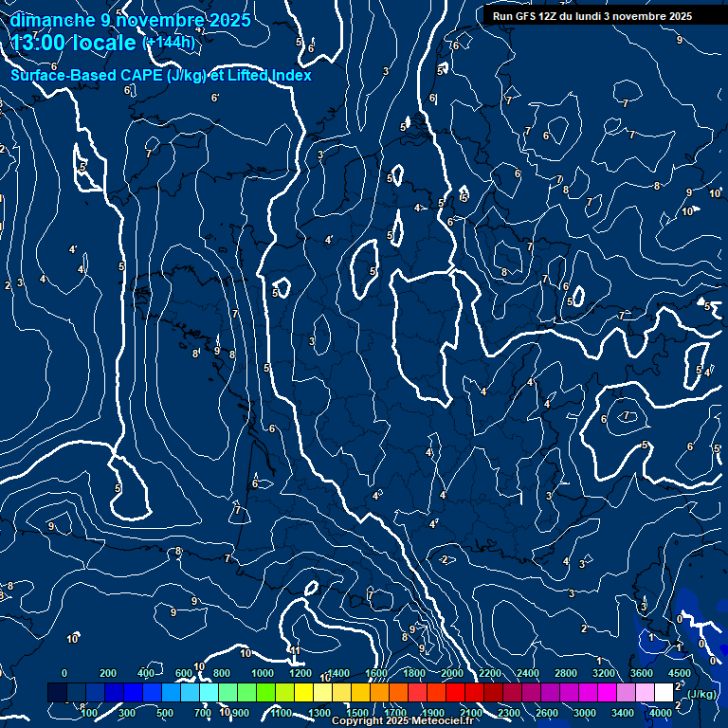Click legend value '200'
Screen dimensions: 728x728
click(108, 673)
